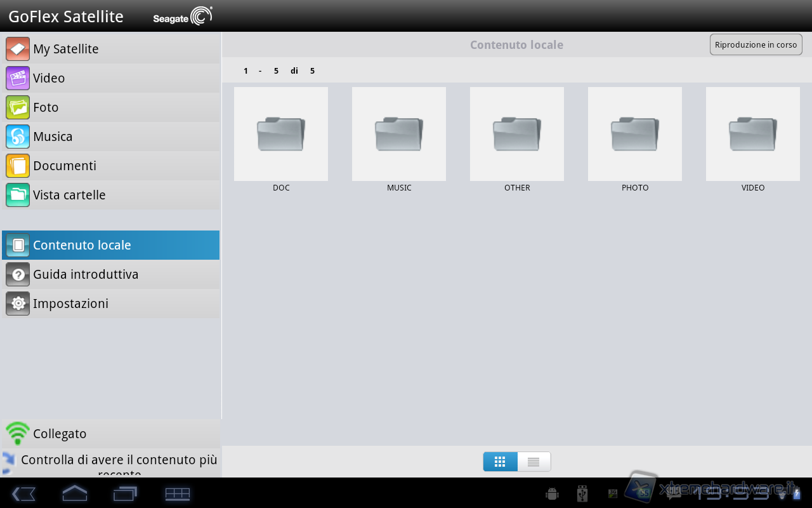Tap the Impostazioni gear icon
812x508 pixels.
coord(18,304)
